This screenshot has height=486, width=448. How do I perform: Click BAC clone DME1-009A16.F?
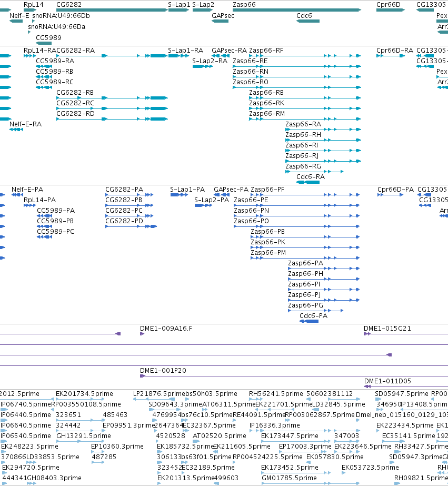[166, 329]
